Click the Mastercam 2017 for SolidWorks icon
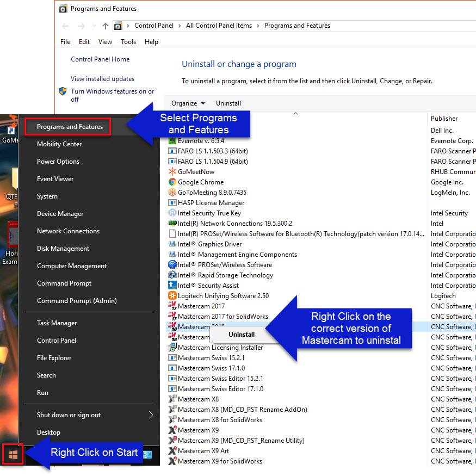This screenshot has width=476, height=476. [172, 316]
